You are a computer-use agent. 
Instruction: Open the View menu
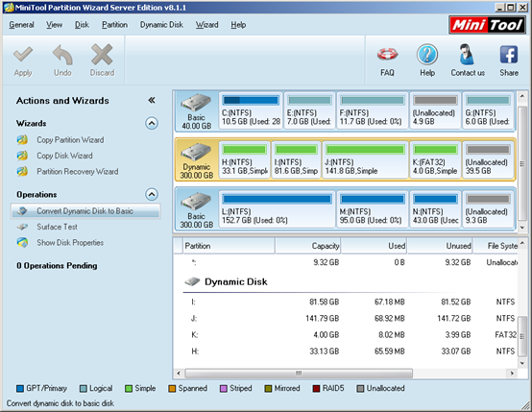[x=55, y=25]
